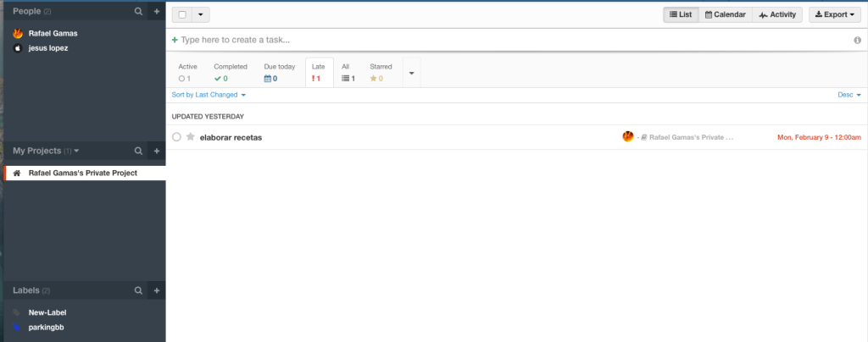Open the Activity view

click(x=776, y=14)
